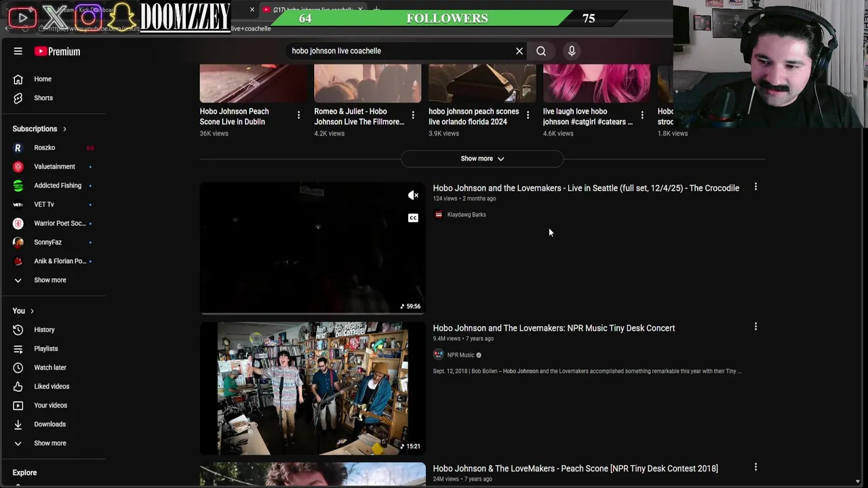Go to YouTube Premium home logo
Image resolution: width=868 pixels, height=488 pixels.
tap(57, 52)
